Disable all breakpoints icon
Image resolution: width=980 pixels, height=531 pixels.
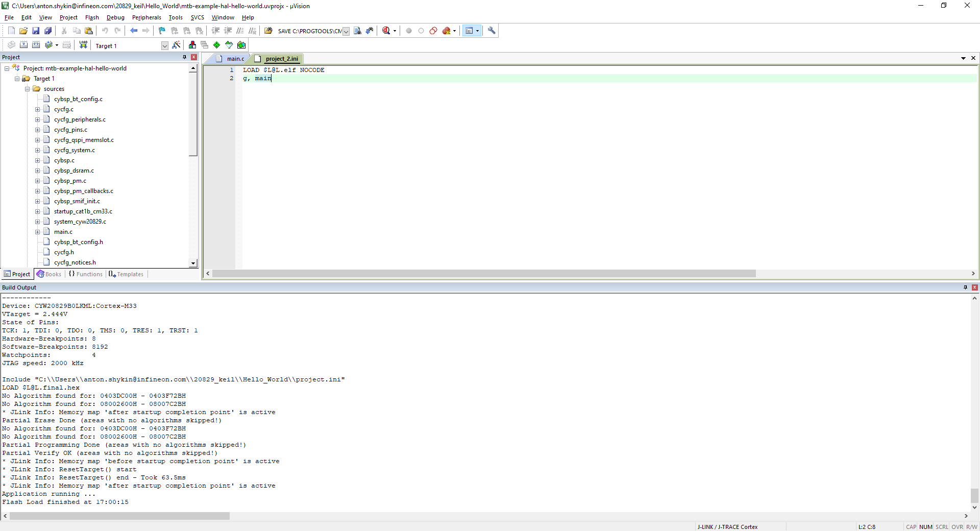(x=433, y=31)
